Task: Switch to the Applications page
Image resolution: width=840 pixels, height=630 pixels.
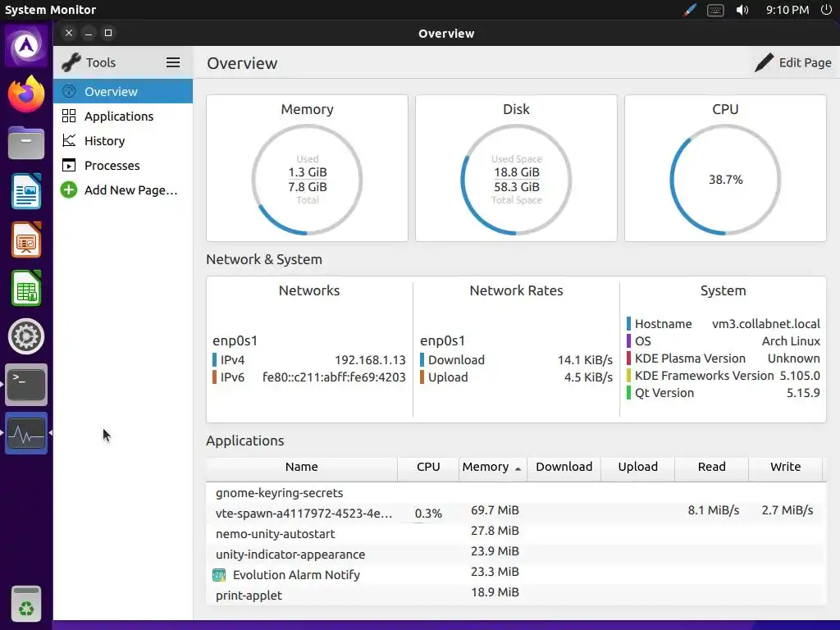Action: pyautogui.click(x=123, y=116)
